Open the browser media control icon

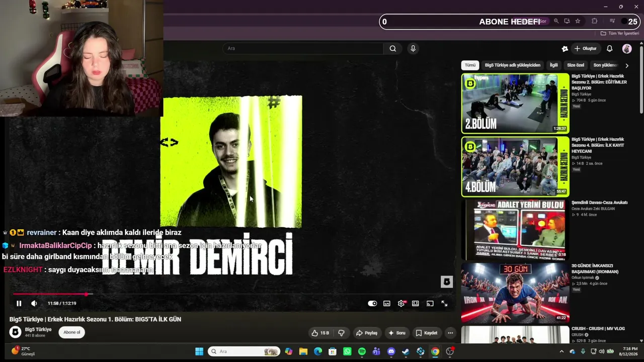[x=612, y=21]
